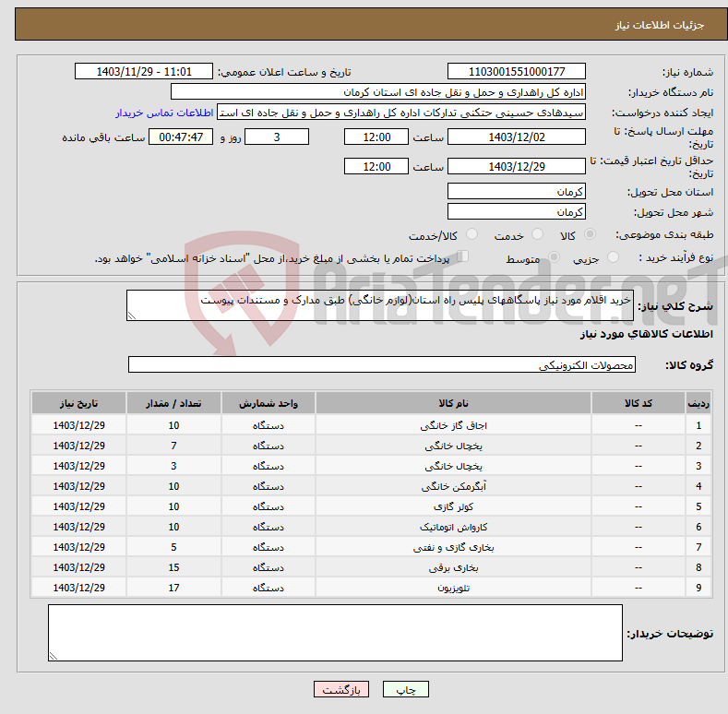Click the تعداد / مقدار column header
This screenshot has width=728, height=714.
pos(173,403)
